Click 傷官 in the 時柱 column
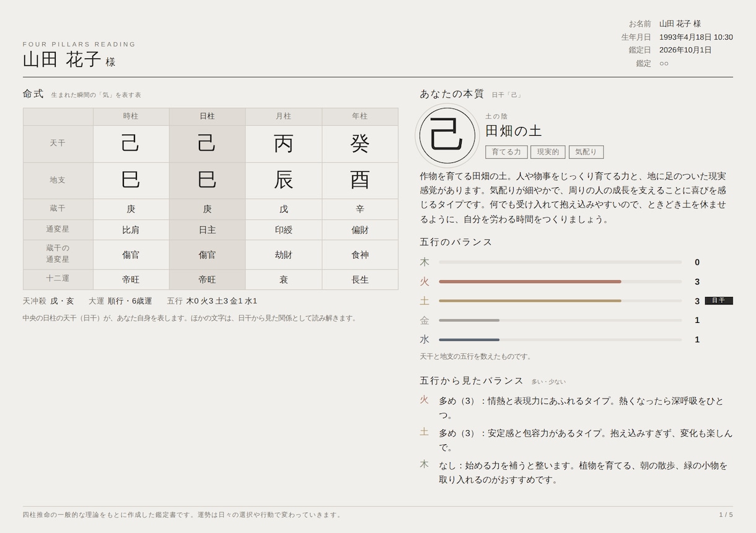This screenshot has width=756, height=533. click(131, 255)
